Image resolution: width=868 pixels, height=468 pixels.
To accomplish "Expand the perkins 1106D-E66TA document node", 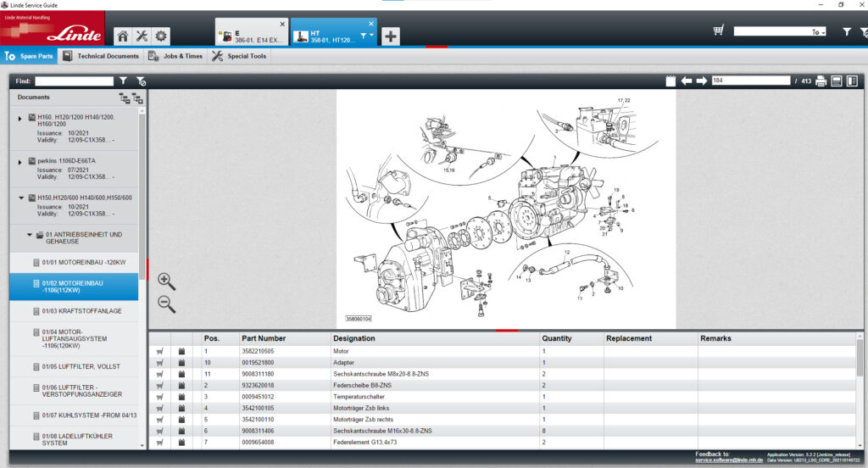I will [20, 162].
